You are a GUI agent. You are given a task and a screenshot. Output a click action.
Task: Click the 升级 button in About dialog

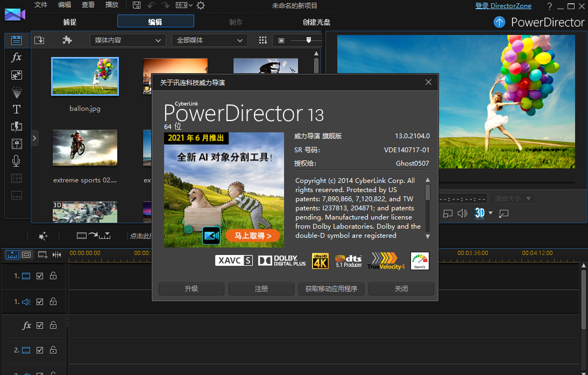[192, 289]
